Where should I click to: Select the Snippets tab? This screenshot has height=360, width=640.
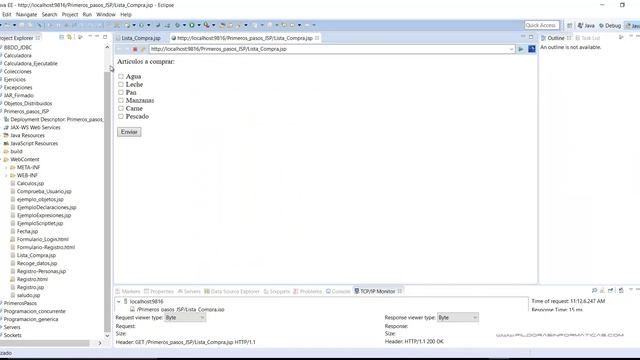[276, 291]
